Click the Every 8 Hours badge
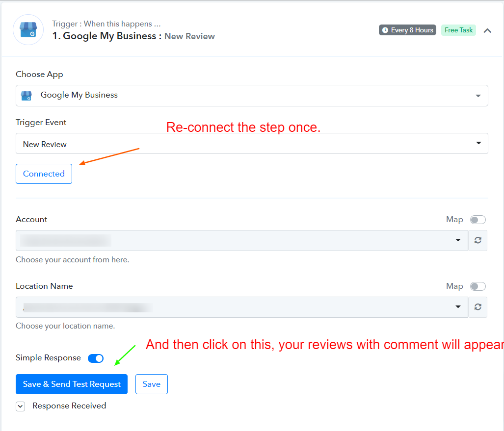 (x=407, y=30)
